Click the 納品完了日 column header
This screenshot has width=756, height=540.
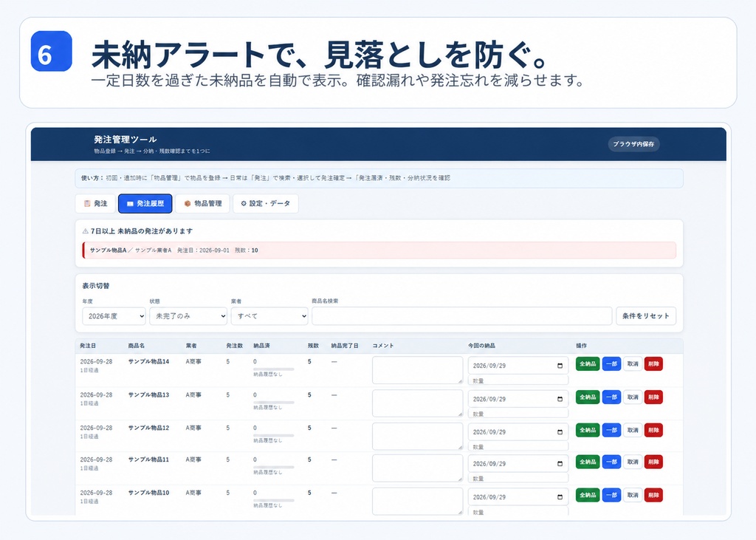pos(345,346)
